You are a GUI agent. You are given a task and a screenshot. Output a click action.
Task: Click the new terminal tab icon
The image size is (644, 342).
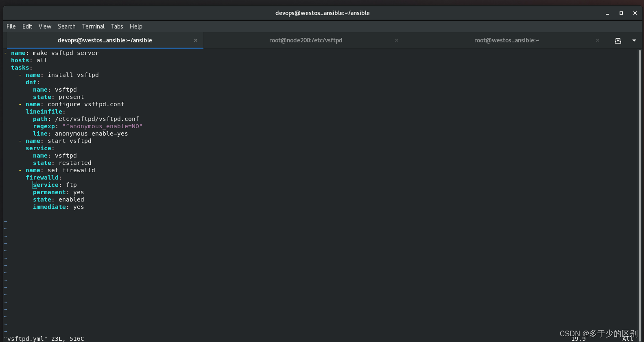[618, 40]
